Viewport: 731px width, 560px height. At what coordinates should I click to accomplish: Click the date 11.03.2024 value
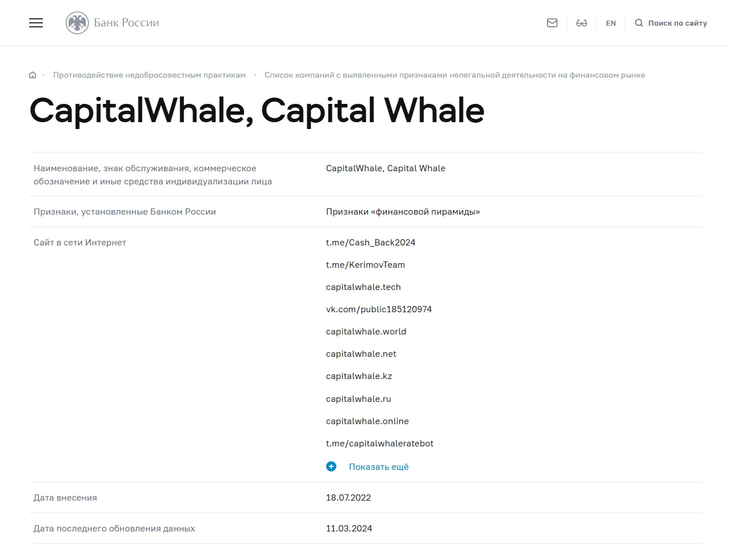click(349, 529)
